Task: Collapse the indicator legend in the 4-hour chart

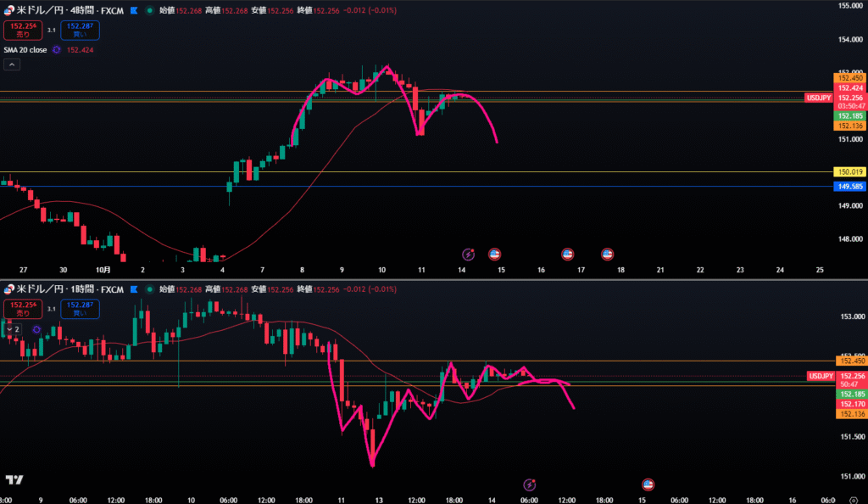Action: tap(12, 64)
